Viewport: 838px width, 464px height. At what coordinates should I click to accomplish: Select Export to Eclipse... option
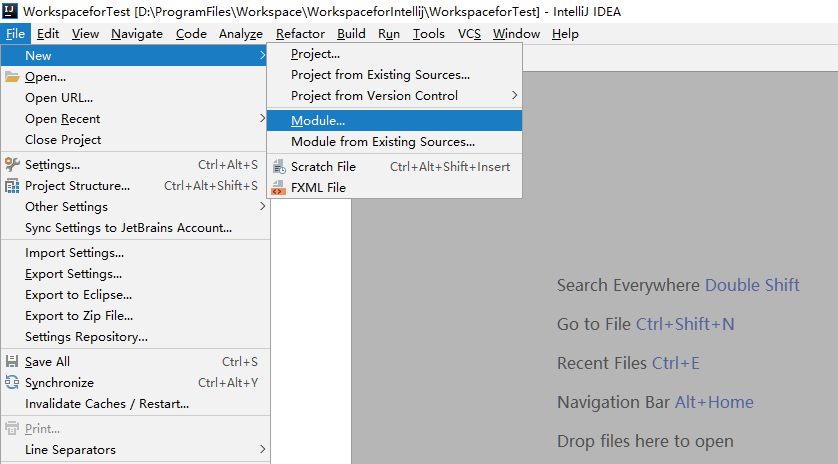point(78,295)
